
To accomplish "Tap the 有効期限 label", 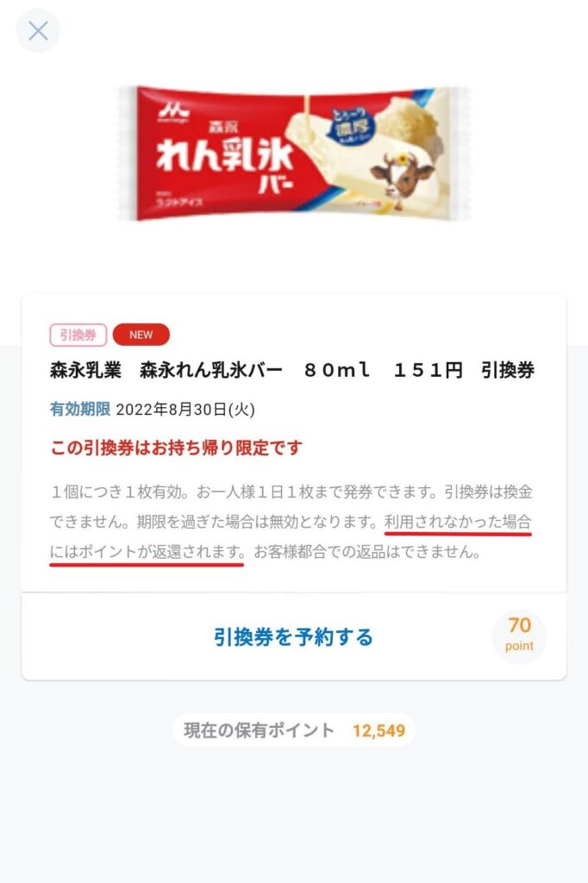I will coord(80,409).
